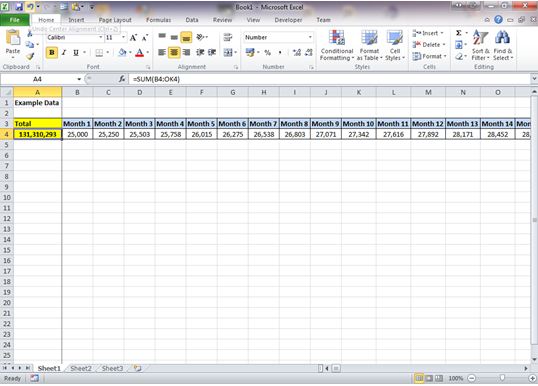Expand the Name Box dropdown arrow

[79, 79]
